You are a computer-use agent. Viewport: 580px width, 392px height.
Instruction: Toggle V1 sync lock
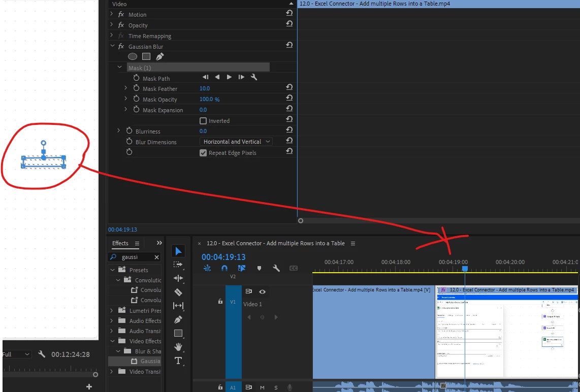pyautogui.click(x=248, y=291)
